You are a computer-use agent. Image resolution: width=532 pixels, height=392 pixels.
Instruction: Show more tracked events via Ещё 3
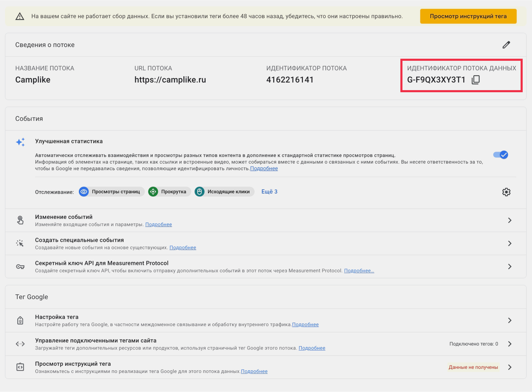(x=269, y=192)
